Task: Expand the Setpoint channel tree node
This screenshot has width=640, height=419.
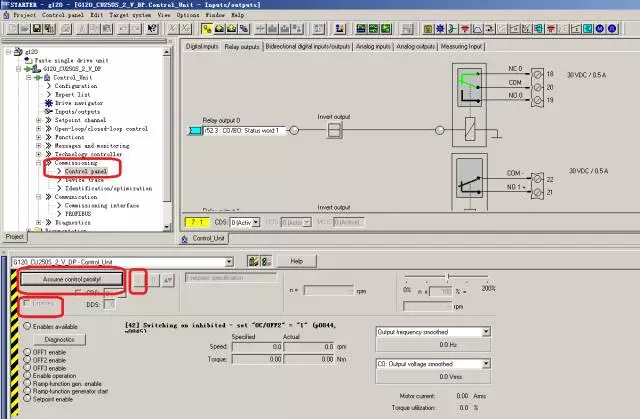Action: pyautogui.click(x=39, y=119)
